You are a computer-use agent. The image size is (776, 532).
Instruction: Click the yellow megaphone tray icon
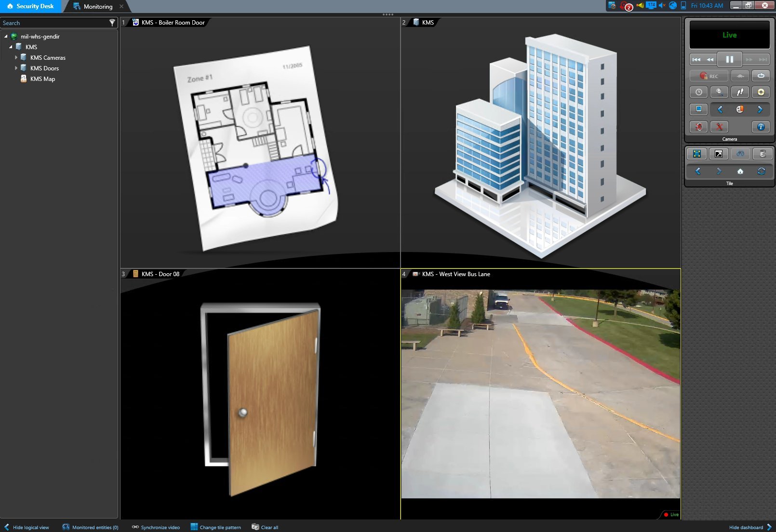point(640,5)
